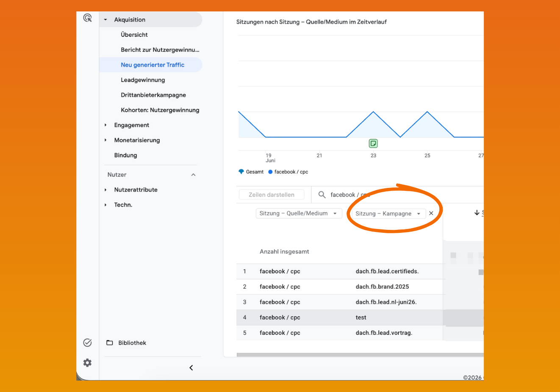Open the Drittanbieterkampagne report

[153, 95]
